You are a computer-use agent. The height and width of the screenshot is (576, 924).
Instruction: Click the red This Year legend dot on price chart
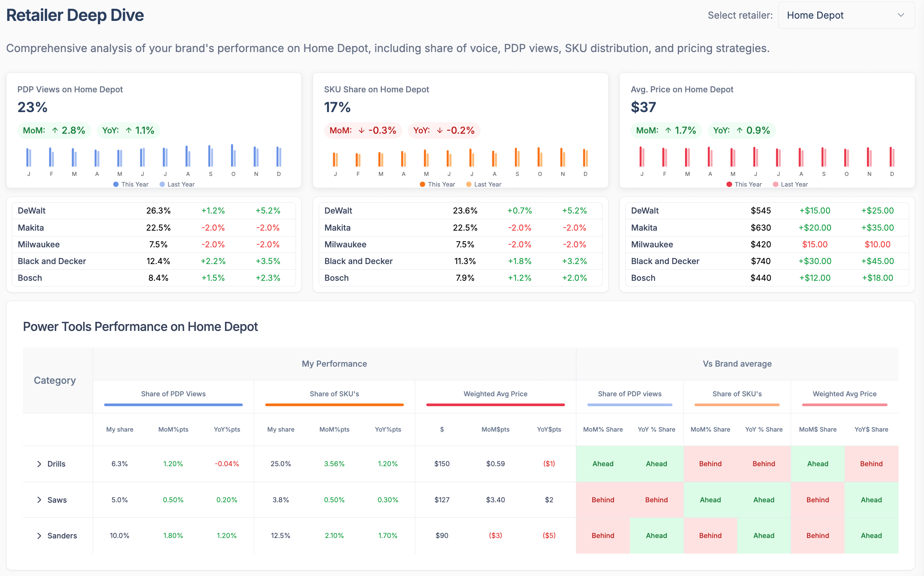click(x=729, y=184)
